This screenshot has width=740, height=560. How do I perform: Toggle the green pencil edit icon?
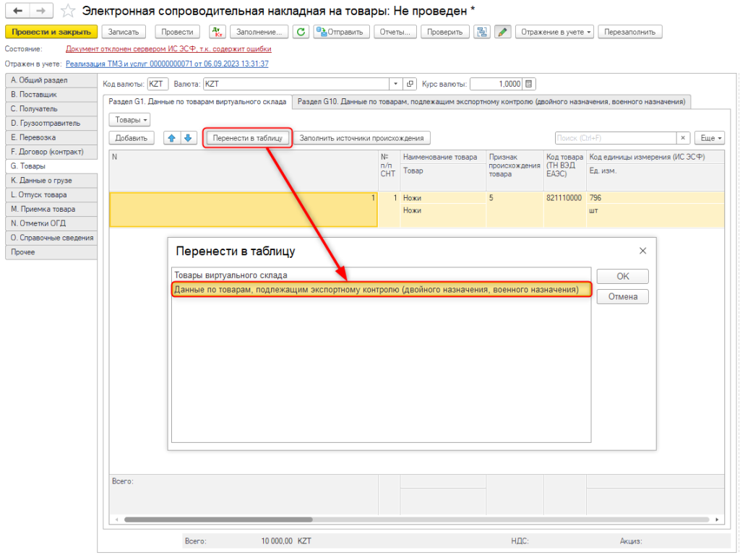click(503, 32)
